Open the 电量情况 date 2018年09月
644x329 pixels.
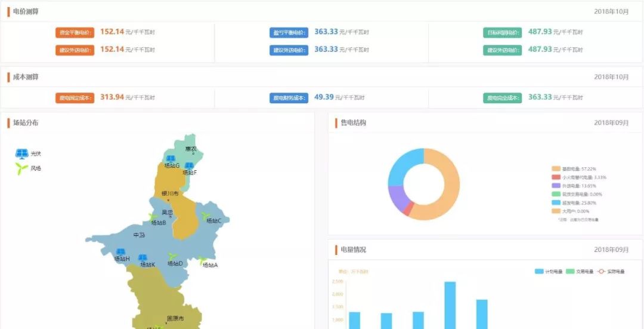611,250
